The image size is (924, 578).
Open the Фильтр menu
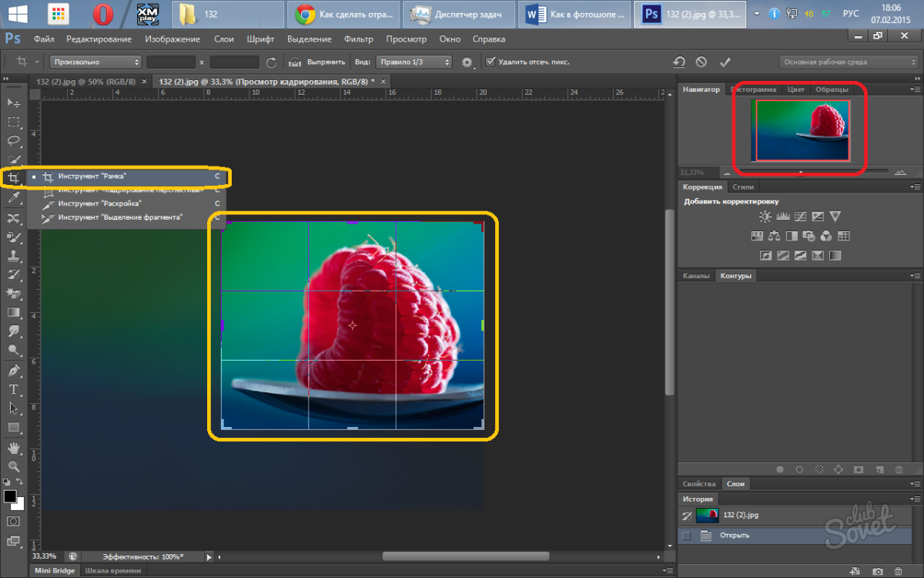[x=358, y=39]
